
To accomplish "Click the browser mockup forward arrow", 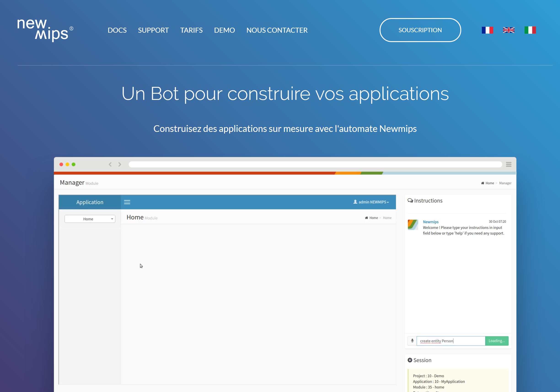I will coord(120,164).
